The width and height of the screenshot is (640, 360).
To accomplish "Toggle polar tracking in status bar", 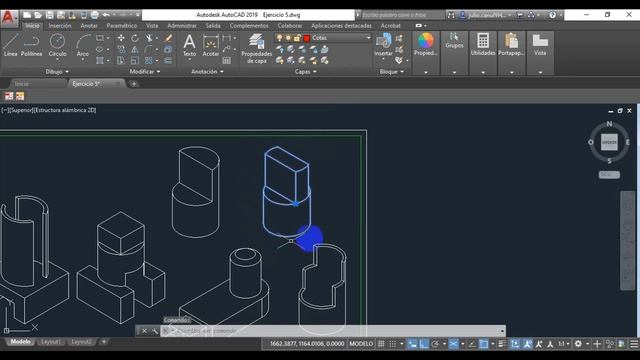I will point(435,344).
